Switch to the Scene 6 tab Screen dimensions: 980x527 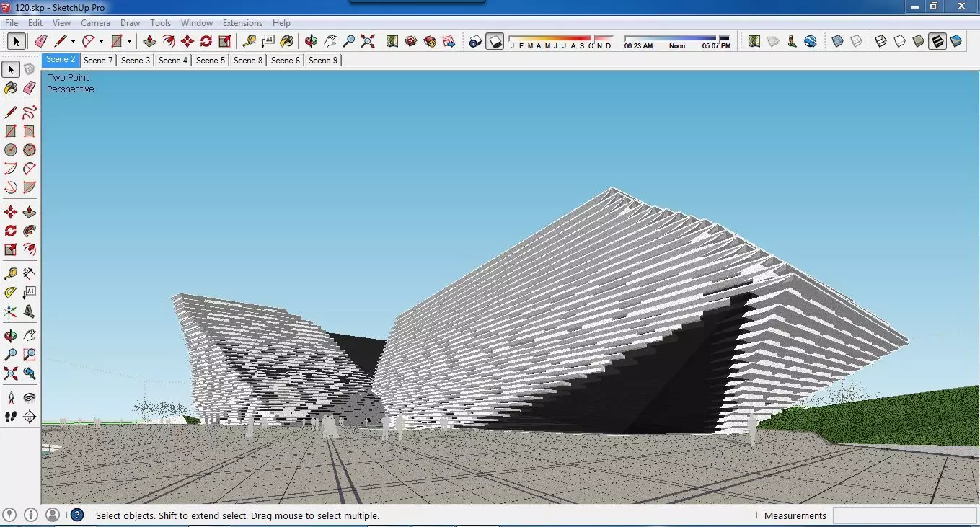pos(286,61)
